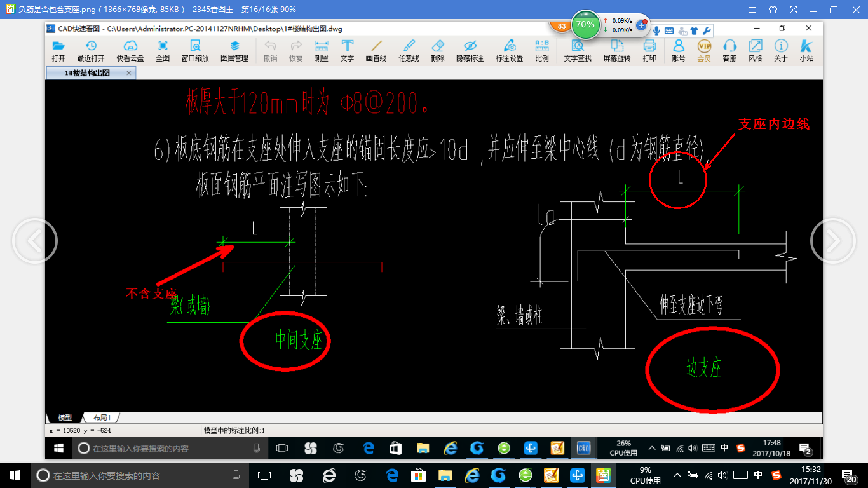Click the blue plus on the speed widget
The width and height of the screenshot is (868, 488).
641,25
